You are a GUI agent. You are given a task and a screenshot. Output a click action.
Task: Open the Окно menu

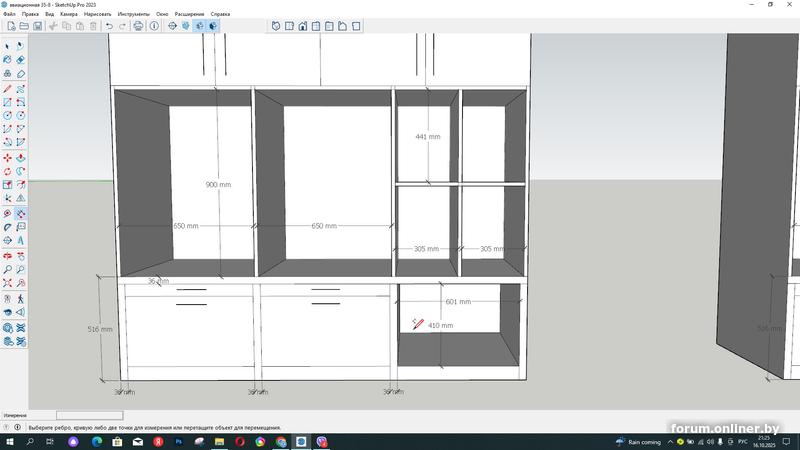click(x=162, y=14)
